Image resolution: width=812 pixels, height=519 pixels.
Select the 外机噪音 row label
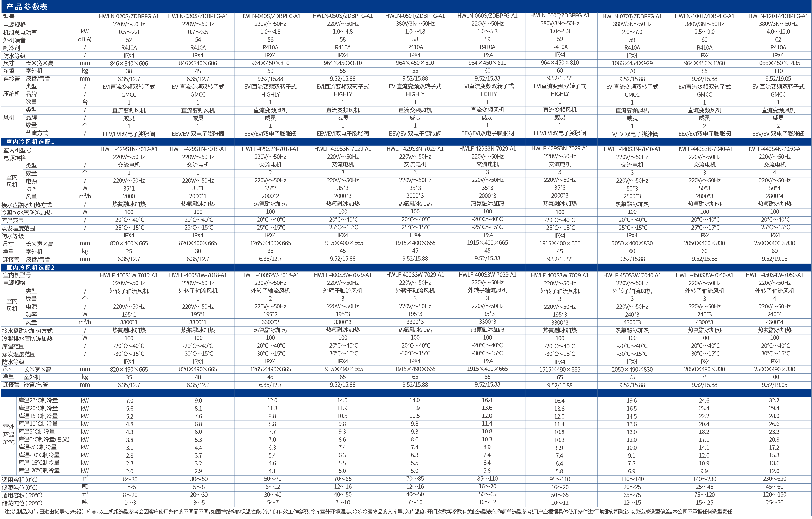tap(15, 40)
